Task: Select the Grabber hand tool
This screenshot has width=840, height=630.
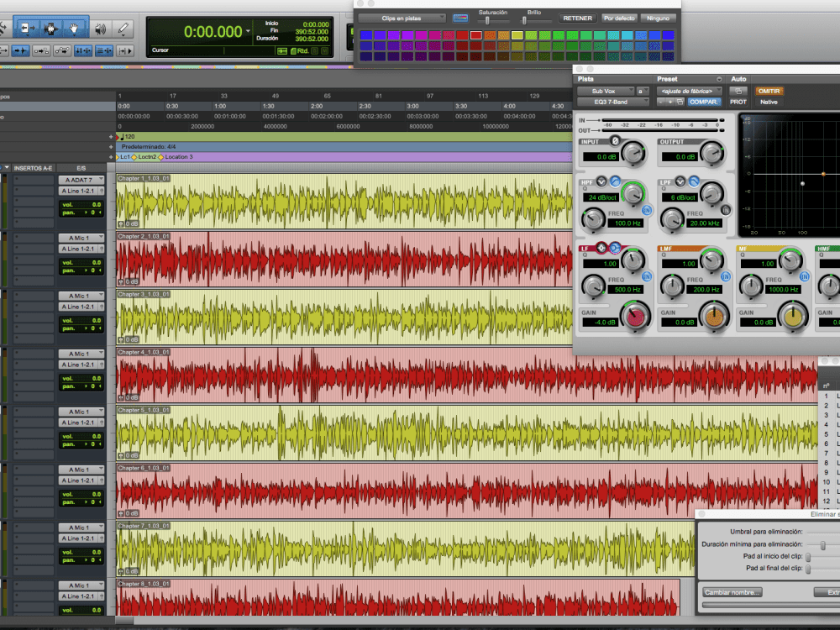Action: click(x=75, y=29)
